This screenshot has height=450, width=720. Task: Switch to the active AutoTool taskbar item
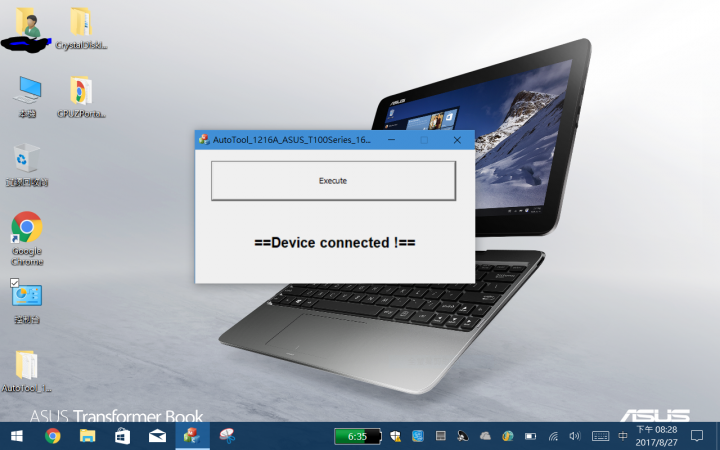[x=192, y=436]
